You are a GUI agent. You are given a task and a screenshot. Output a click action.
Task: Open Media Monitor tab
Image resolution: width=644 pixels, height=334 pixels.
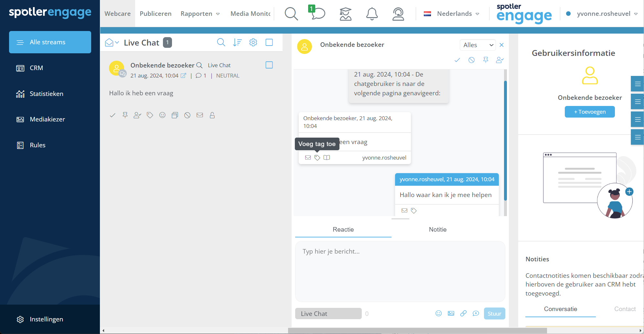(x=251, y=14)
